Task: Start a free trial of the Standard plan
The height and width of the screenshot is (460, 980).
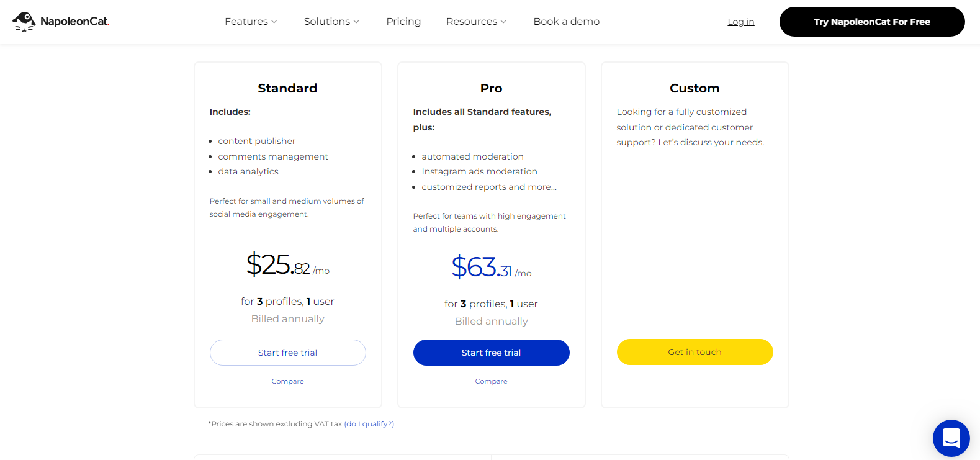Action: [x=287, y=352]
